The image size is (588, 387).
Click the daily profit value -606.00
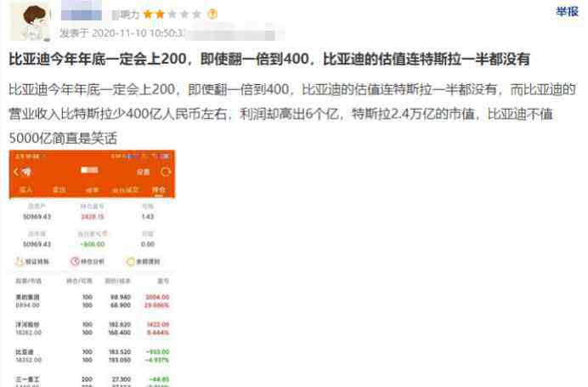click(93, 244)
